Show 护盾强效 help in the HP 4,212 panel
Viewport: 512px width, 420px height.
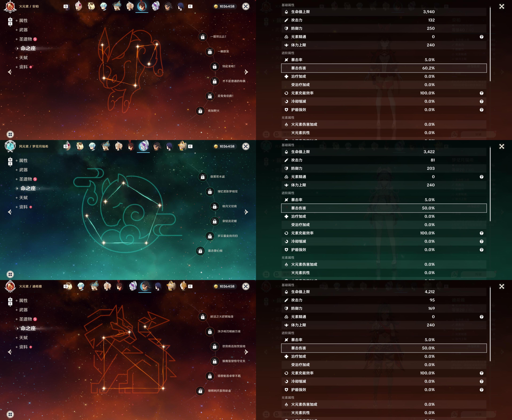tap(481, 390)
